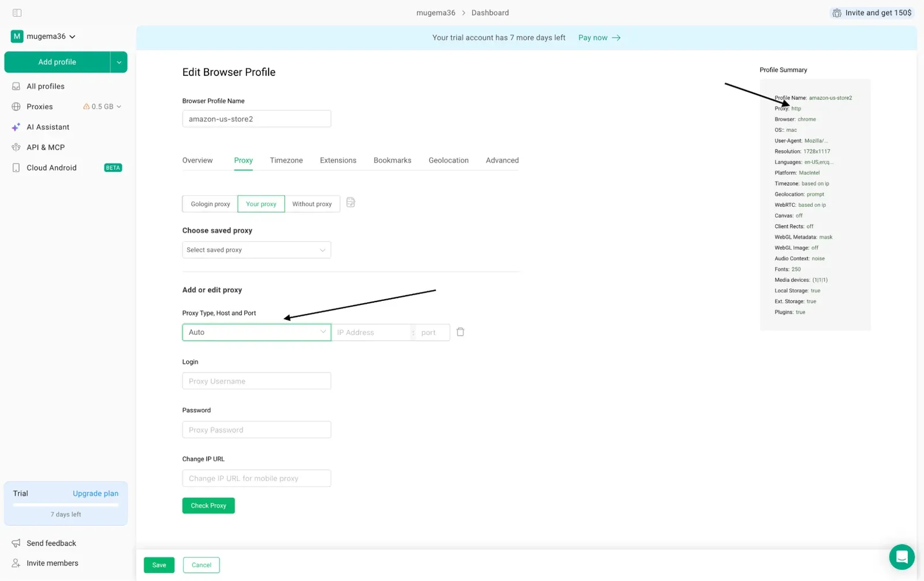Select the Your proxy option
This screenshot has width=924, height=581.
(x=261, y=204)
